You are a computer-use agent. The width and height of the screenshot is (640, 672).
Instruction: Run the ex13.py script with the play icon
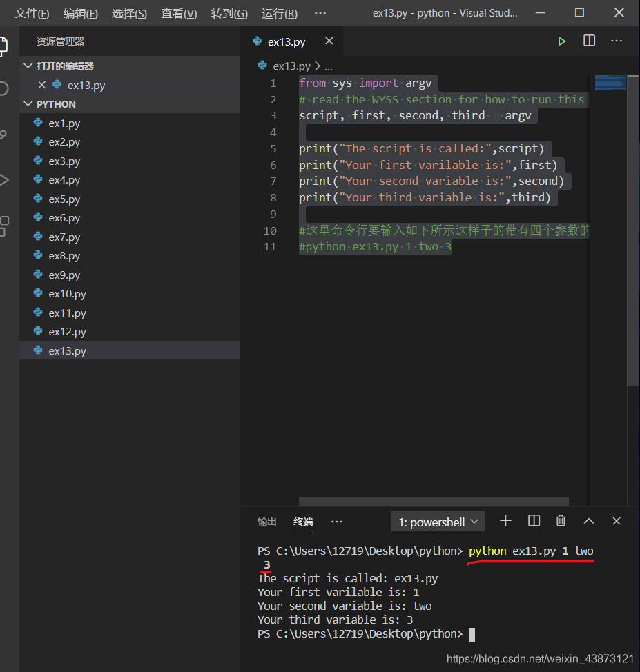[x=561, y=41]
